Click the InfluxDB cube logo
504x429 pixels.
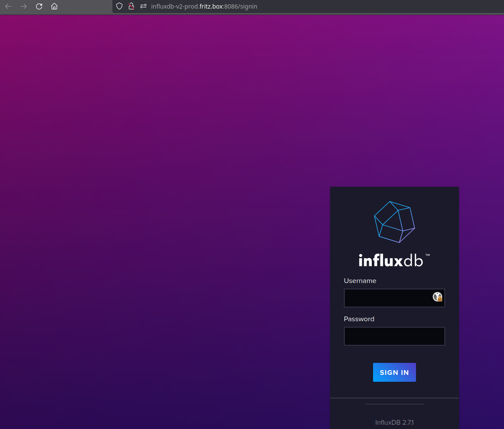pos(395,222)
